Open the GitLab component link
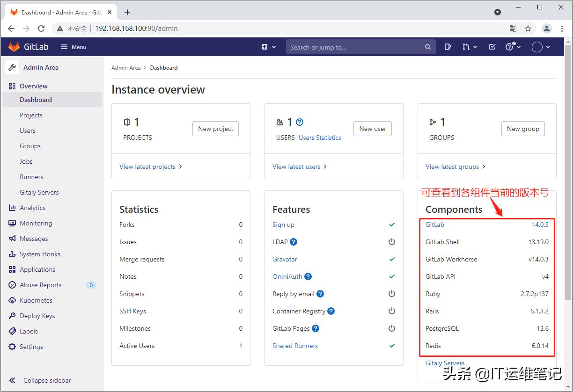This screenshot has height=392, width=573. click(434, 225)
